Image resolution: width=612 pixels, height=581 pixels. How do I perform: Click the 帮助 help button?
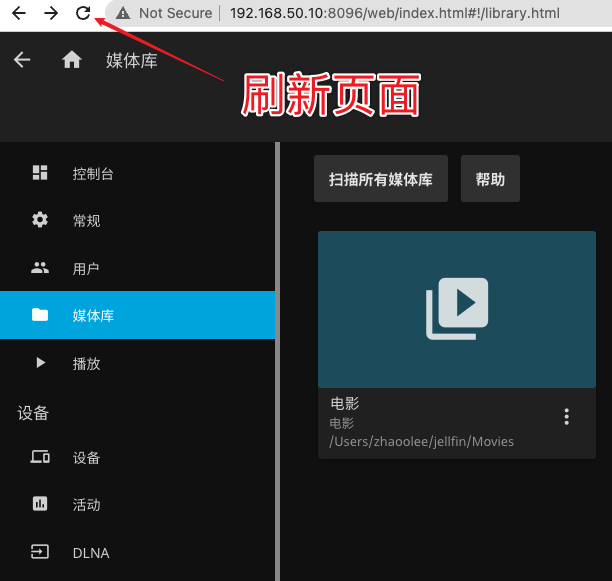[x=490, y=179]
